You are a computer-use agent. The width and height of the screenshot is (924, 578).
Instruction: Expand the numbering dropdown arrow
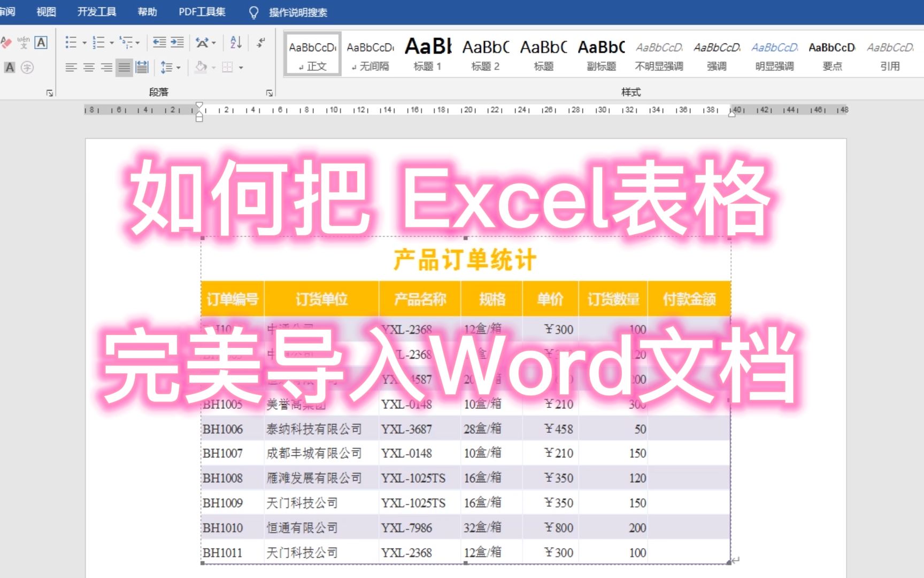click(x=112, y=43)
